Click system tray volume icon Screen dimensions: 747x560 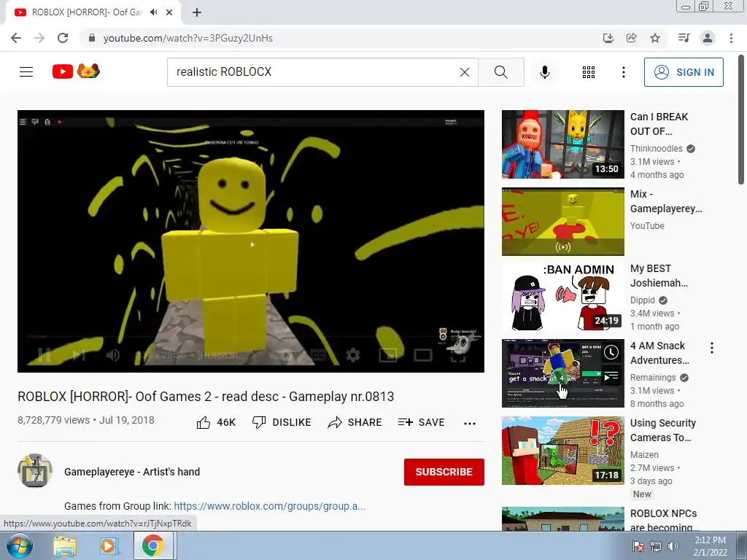[673, 545]
